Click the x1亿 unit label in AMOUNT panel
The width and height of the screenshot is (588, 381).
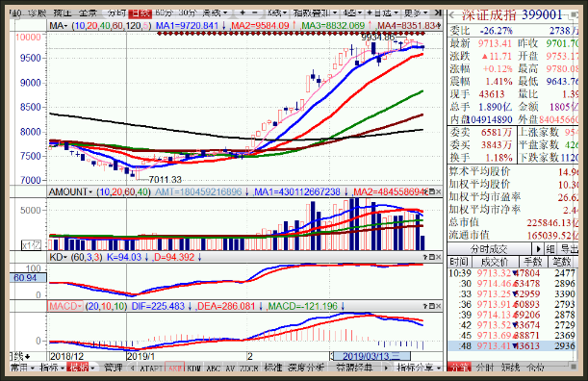31,245
